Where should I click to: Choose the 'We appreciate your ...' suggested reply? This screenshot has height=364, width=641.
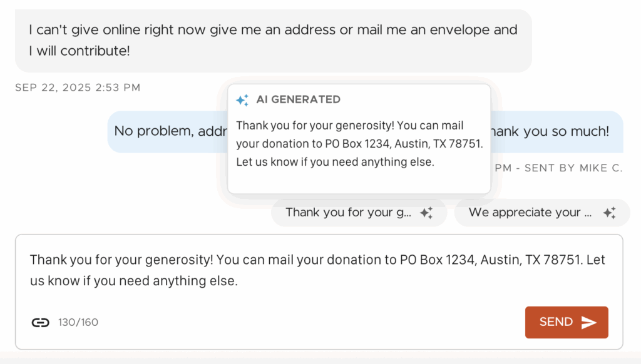point(530,213)
